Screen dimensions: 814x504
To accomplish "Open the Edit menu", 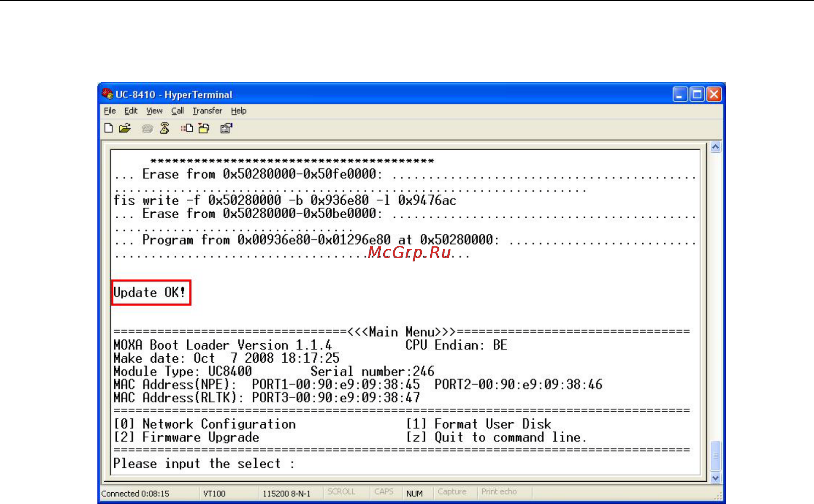I will click(131, 111).
